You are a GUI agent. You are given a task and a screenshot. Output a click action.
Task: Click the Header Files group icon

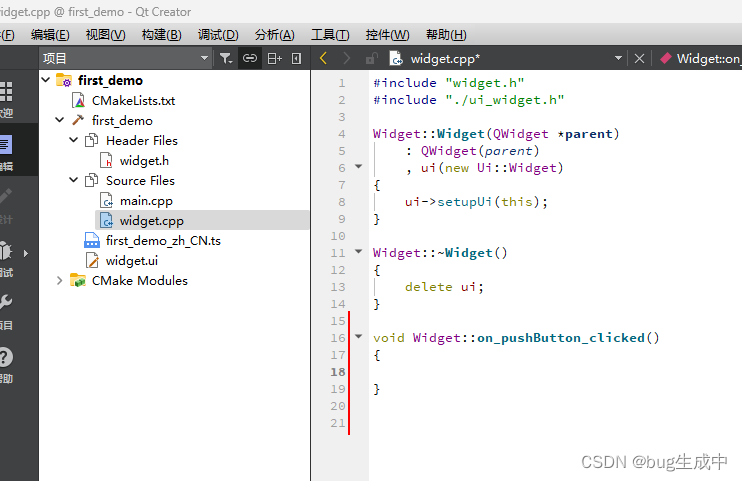coord(91,140)
